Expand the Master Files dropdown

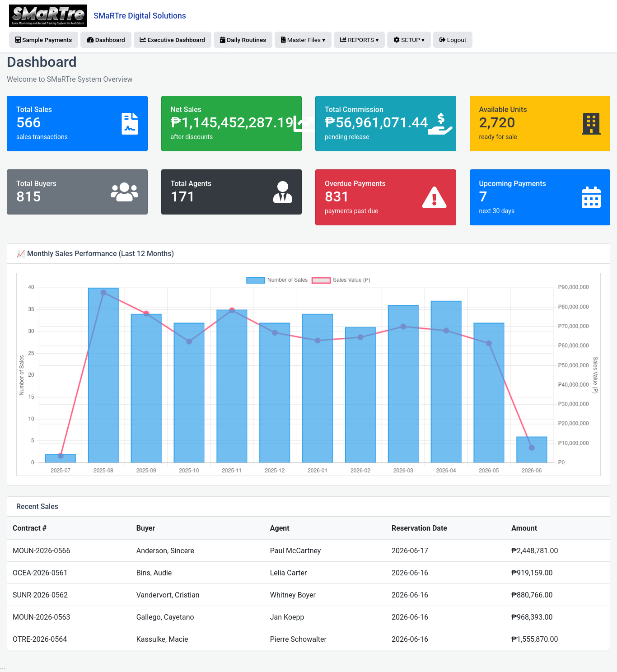(303, 40)
